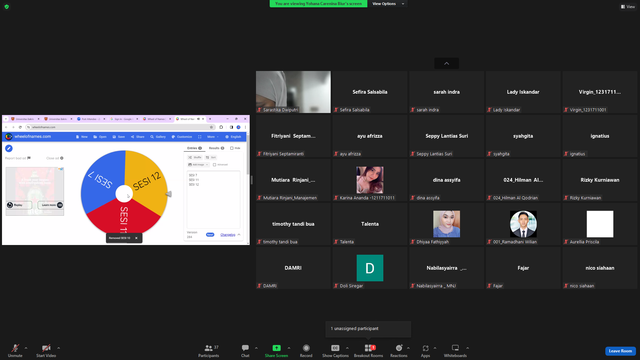Viewport: 640px width, 360px height.
Task: Open audio options arrow beside Unmute
Action: tap(26, 348)
